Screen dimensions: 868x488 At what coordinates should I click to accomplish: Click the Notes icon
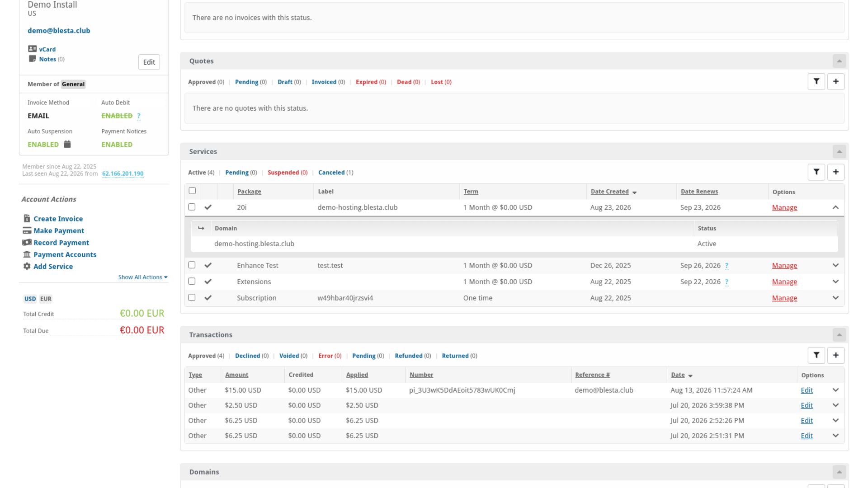pos(32,59)
